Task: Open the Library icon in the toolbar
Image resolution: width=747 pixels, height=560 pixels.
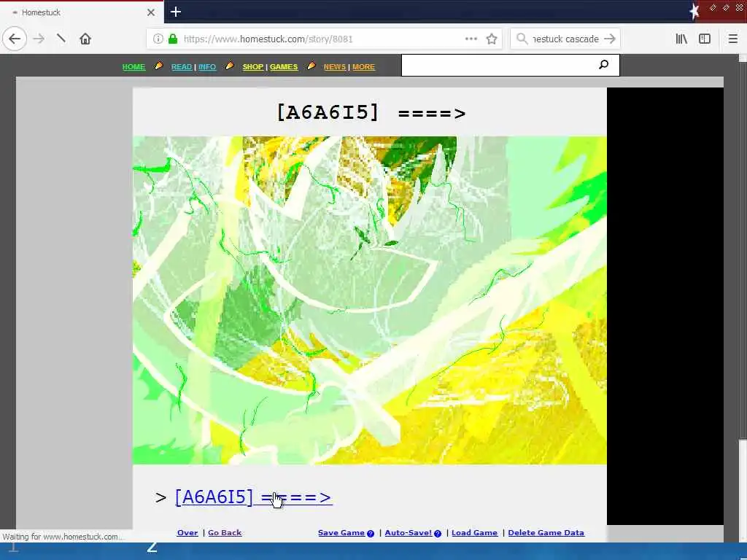Action: [681, 39]
